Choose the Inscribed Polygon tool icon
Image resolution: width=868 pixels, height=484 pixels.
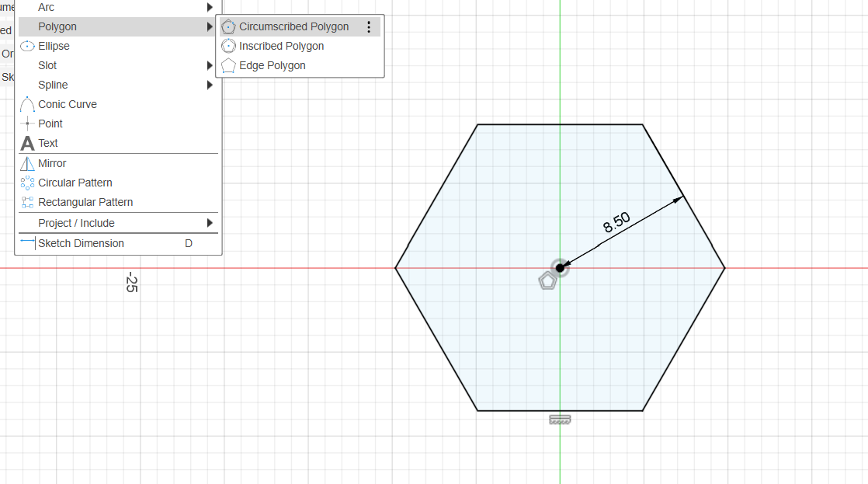[x=228, y=46]
